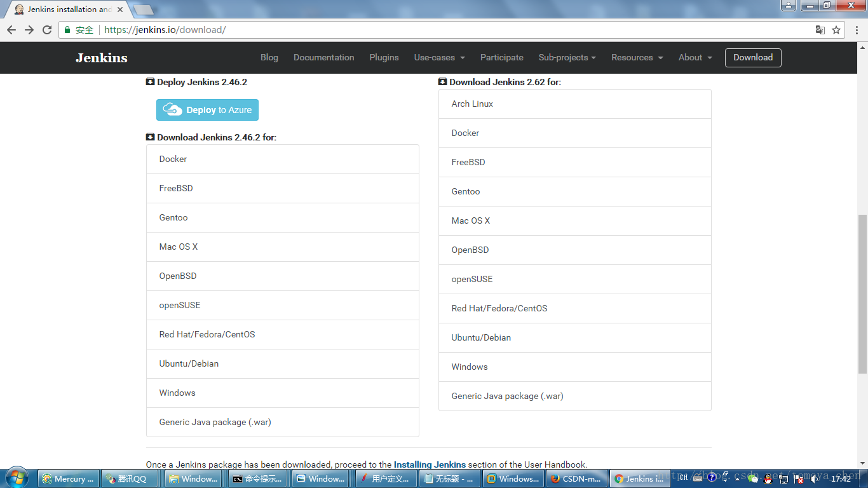Screen dimensions: 868x488
Task: Download Jenkins 2.62 generic .war package
Action: pos(575,396)
